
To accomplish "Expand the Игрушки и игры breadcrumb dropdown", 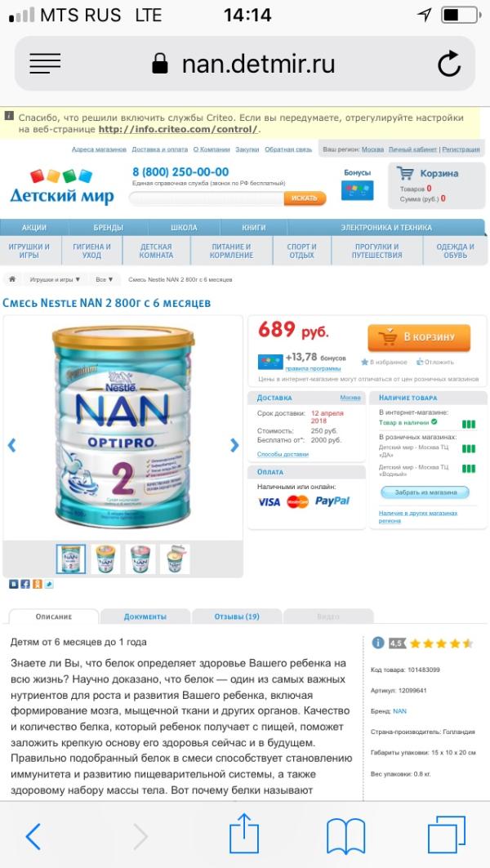I will click(x=56, y=279).
